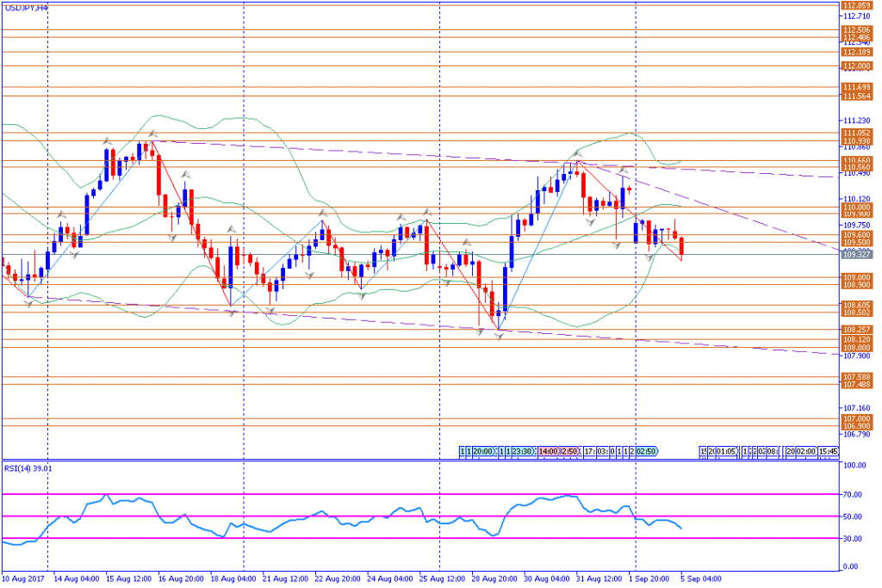This screenshot has height=588, width=882.
Task: Click the USDJPY,H4 chart title
Action: (x=27, y=6)
